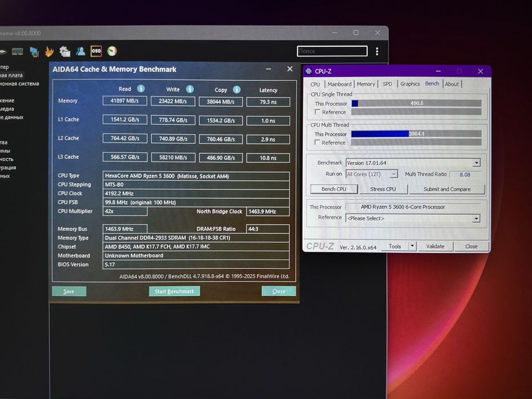Open the About tab in CPU-Z
Screen dimensions: 532x399
(452, 84)
